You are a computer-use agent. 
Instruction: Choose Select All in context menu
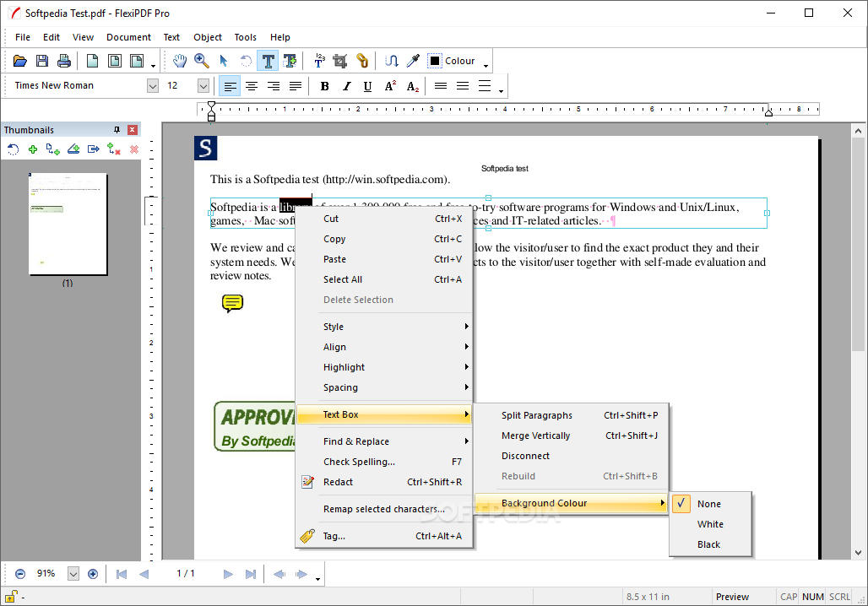pyautogui.click(x=384, y=279)
